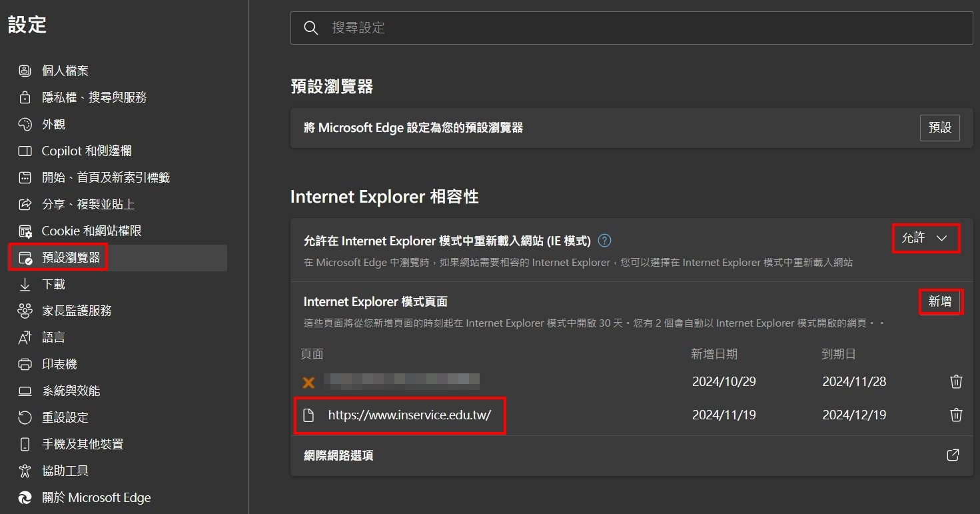The width and height of the screenshot is (980, 514).
Task: Click the external link icon for 網際網路選項
Action: (x=953, y=455)
